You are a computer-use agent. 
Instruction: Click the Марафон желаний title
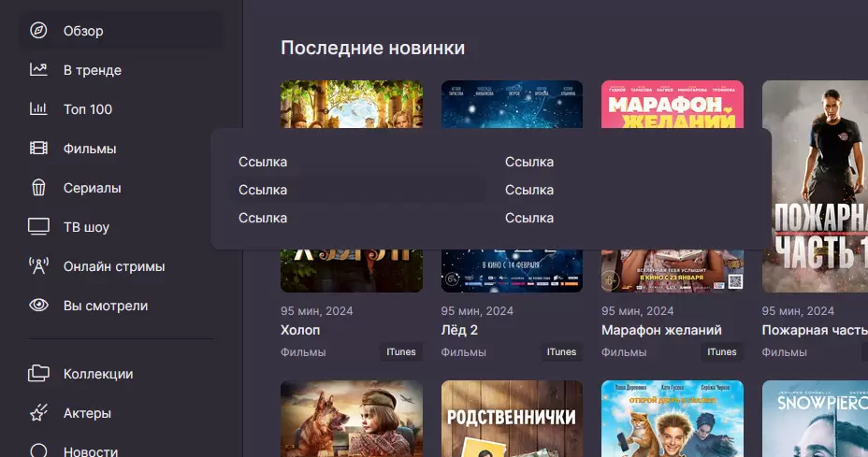661,330
